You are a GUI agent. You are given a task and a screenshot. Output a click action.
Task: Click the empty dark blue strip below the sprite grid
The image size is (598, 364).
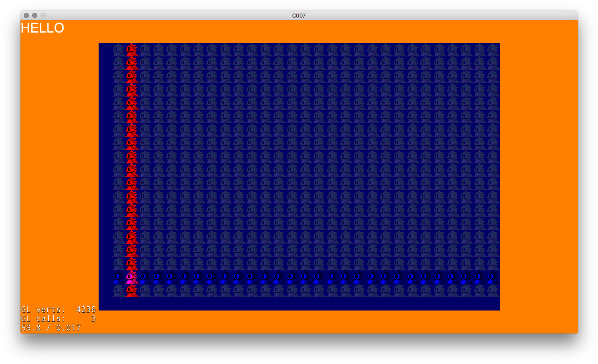click(x=299, y=304)
